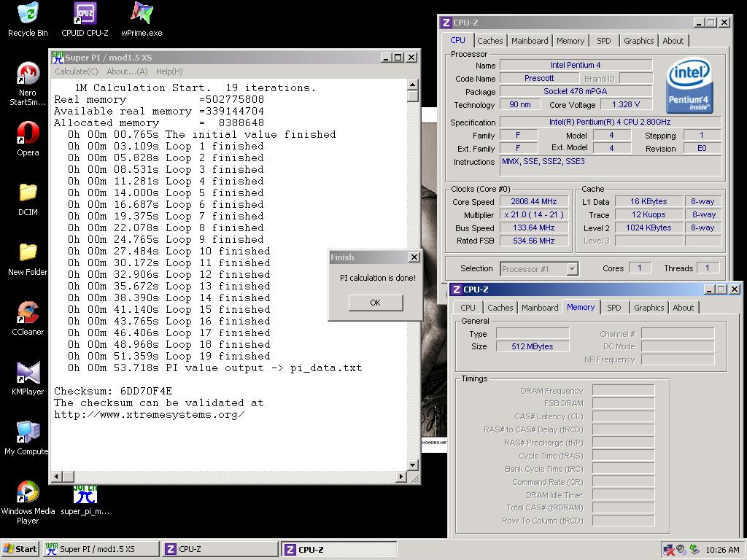Click the Code Name value Prescott

(539, 78)
